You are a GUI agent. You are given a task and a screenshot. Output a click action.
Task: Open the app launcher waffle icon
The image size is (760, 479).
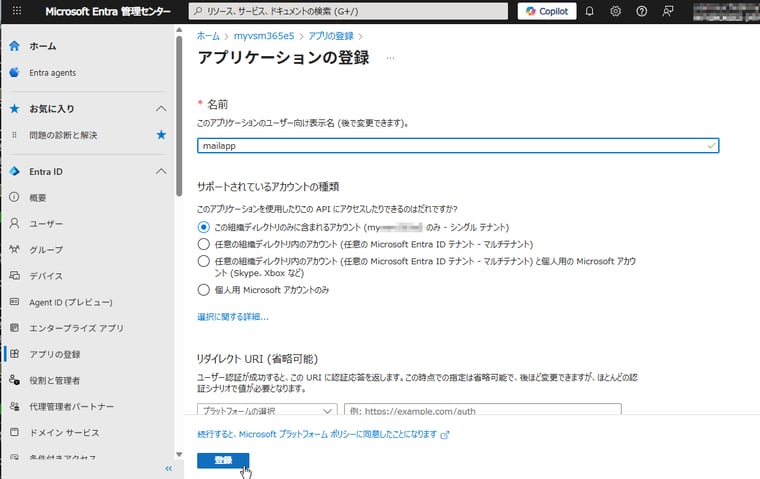click(16, 11)
